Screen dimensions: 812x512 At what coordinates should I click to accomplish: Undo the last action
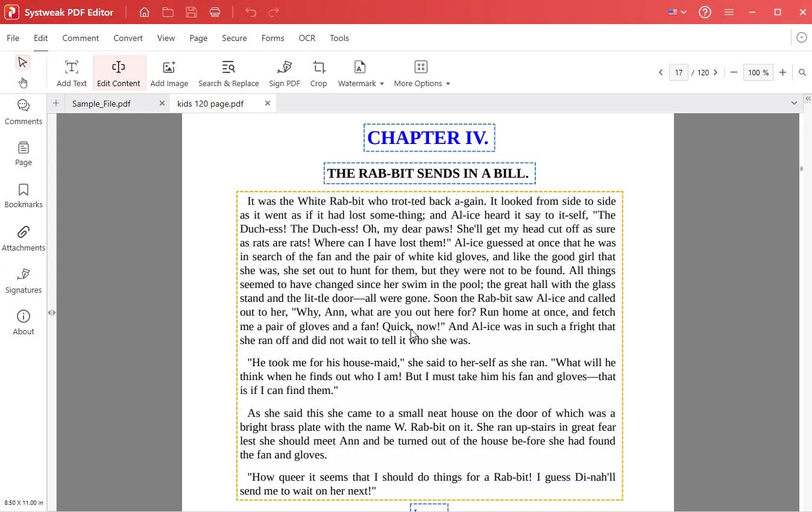click(x=251, y=12)
